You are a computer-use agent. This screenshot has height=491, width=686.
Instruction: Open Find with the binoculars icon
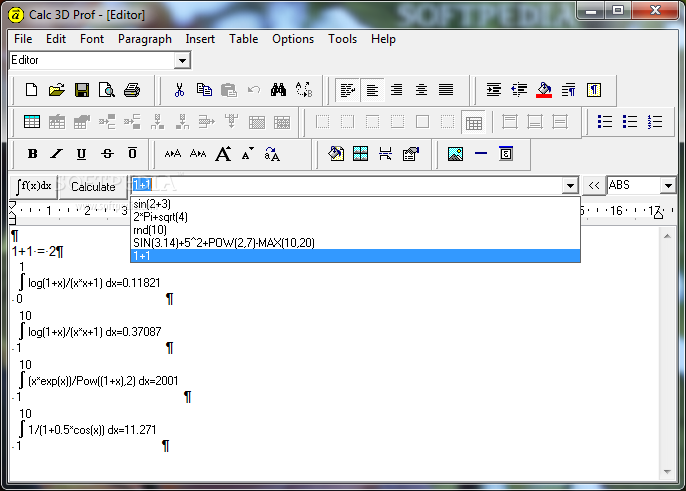[278, 90]
